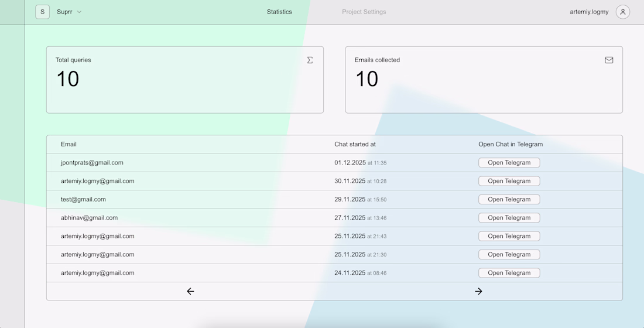Go to next page with right arrow
The height and width of the screenshot is (328, 644).
(x=478, y=291)
